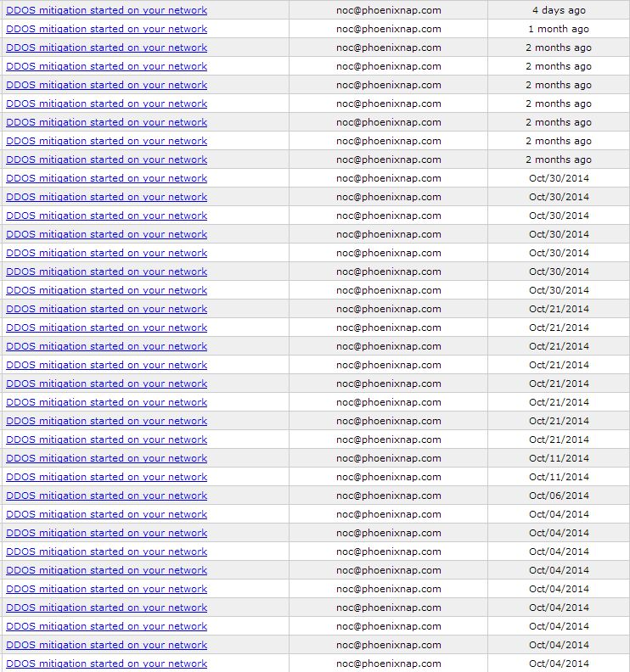Click the noc@phoenixnap.com sender in the 4 days ago row

[x=388, y=10]
